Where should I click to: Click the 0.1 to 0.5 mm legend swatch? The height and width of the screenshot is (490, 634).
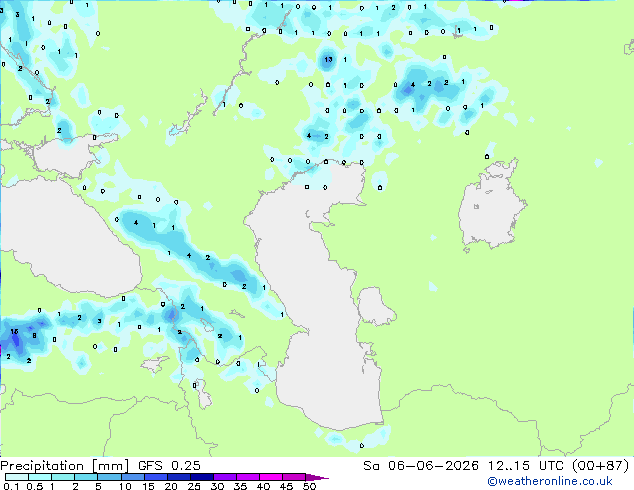pos(17,477)
